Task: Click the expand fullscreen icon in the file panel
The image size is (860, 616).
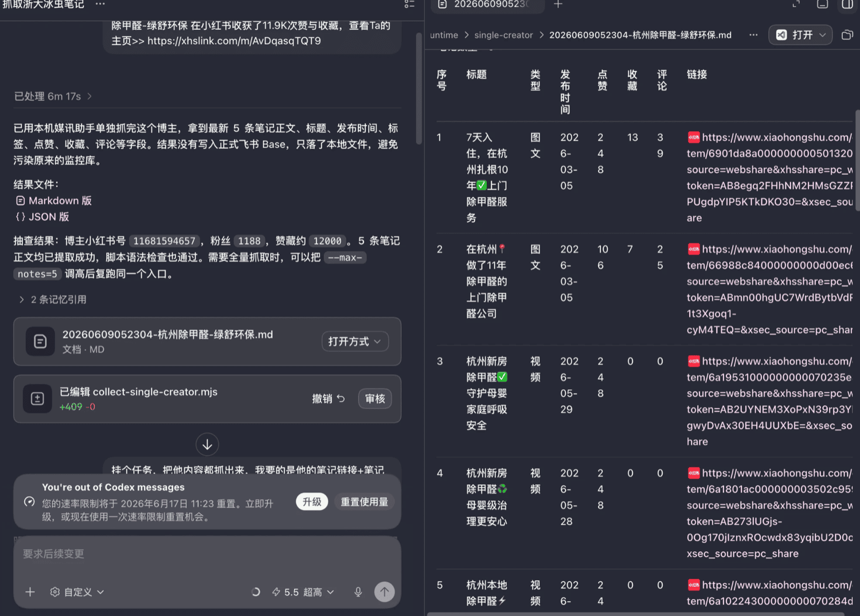Action: point(796,4)
